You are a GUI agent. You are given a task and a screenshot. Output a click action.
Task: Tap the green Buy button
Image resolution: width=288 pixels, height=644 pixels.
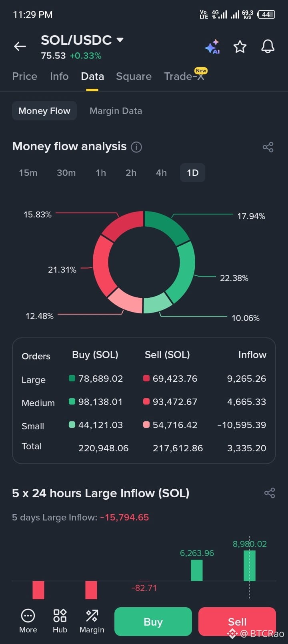[153, 622]
